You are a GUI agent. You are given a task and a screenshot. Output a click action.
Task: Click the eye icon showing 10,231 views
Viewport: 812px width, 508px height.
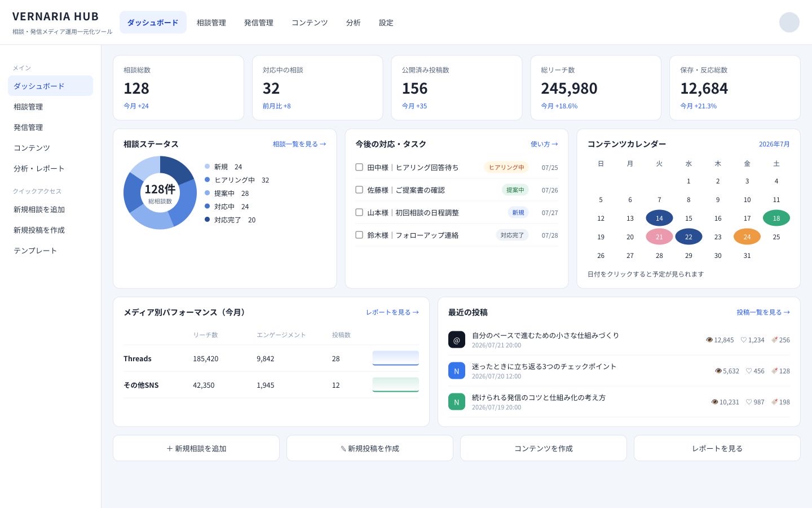tap(715, 402)
